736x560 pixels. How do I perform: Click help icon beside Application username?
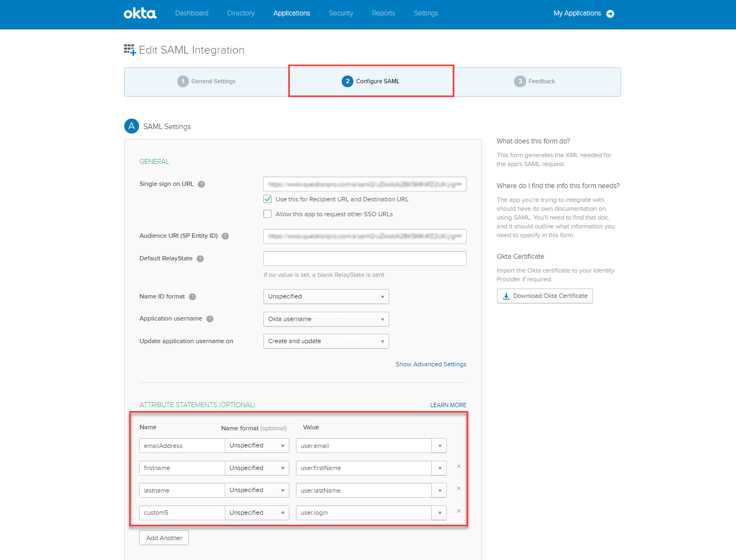(210, 319)
